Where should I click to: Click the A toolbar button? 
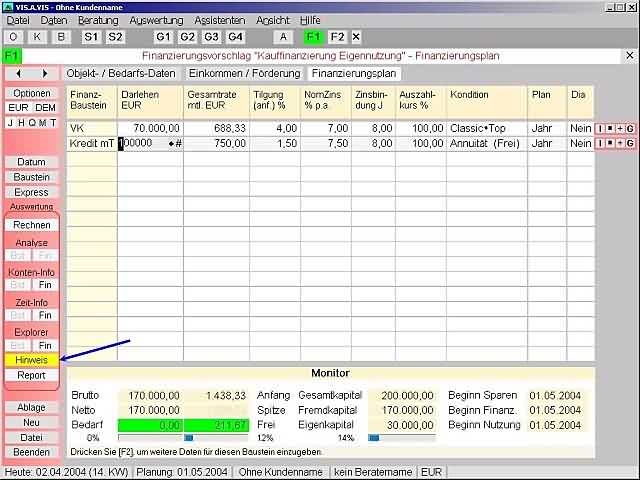(283, 37)
